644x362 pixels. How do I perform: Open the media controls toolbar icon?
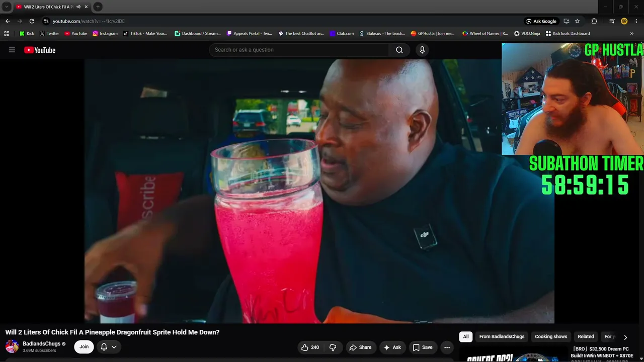pos(612,21)
